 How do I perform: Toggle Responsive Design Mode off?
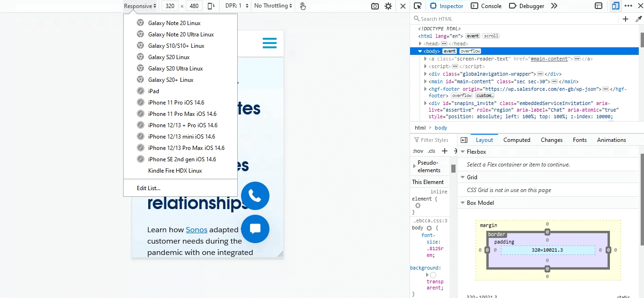point(403,6)
